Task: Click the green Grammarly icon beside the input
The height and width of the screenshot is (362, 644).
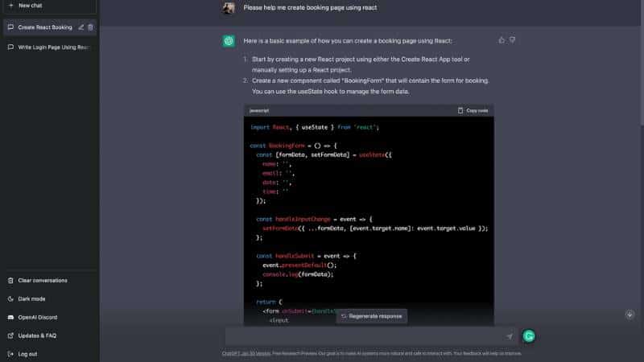Action: [529, 336]
